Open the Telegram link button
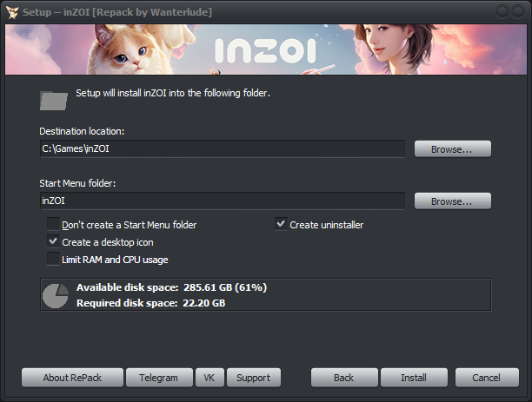This screenshot has width=532, height=402. (159, 378)
